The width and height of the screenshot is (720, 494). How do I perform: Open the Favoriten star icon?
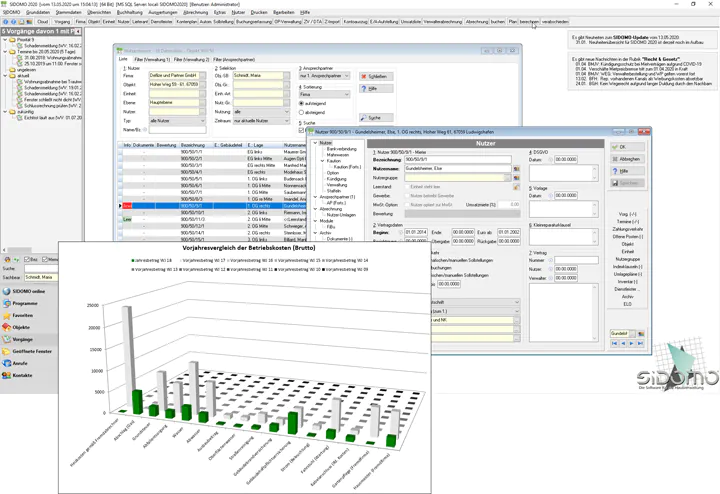(6, 315)
